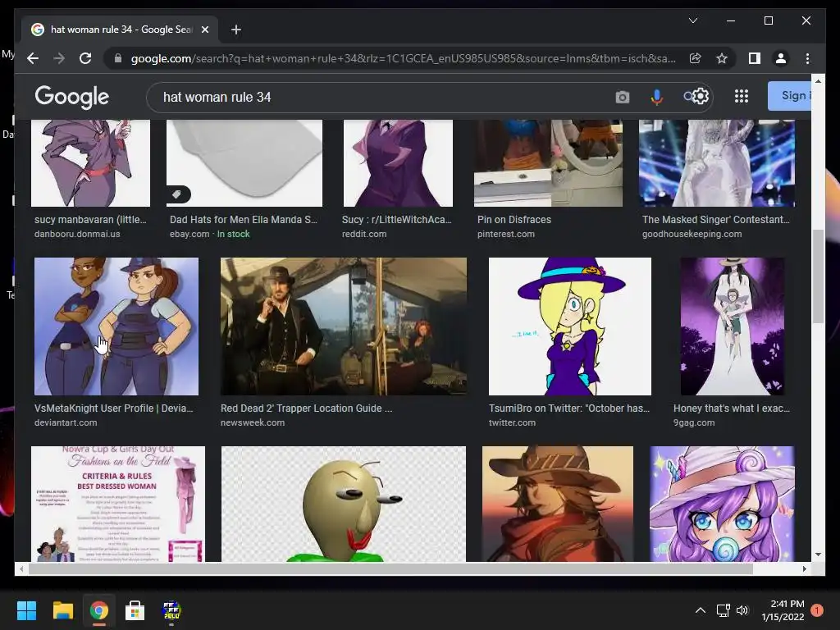The height and width of the screenshot is (630, 840).
Task: Open the Red Dead 2 Trapper Location Guide thumbnail
Action: [x=344, y=326]
